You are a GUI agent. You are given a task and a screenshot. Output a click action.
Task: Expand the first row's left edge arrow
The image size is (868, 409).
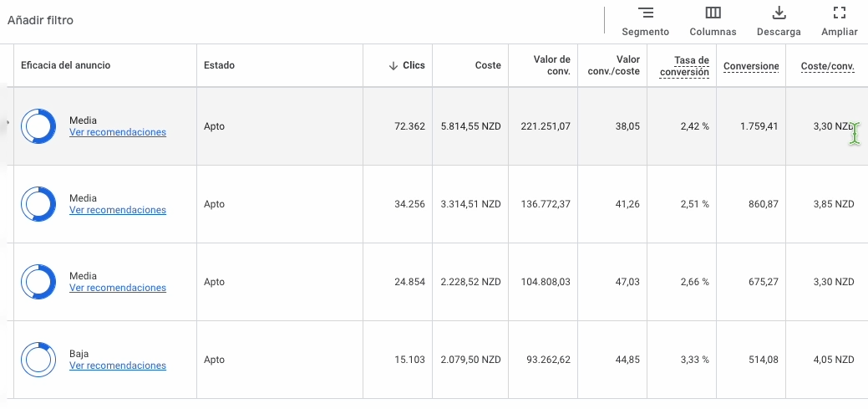8,123
